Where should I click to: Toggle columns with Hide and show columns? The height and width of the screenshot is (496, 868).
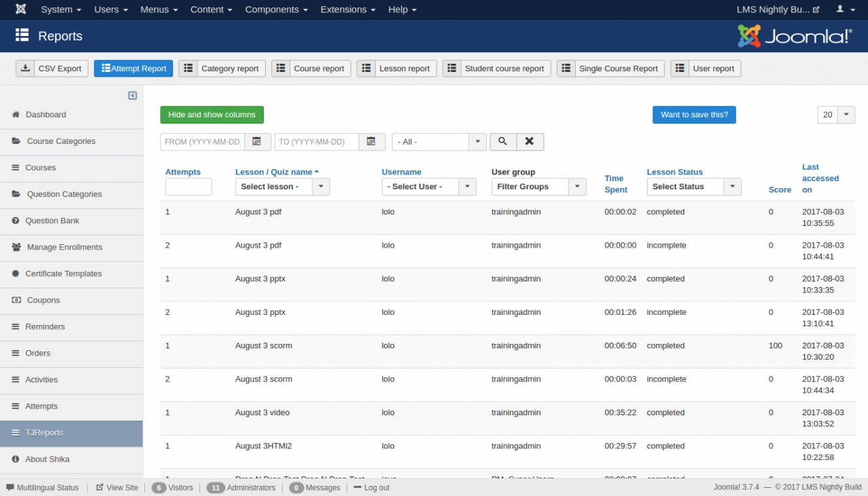(212, 115)
